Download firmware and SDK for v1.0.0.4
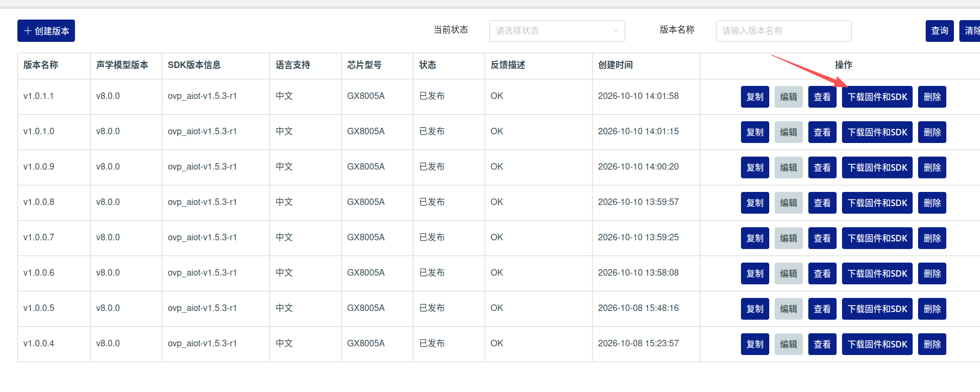Screen dimensions: 980x392 point(877,344)
